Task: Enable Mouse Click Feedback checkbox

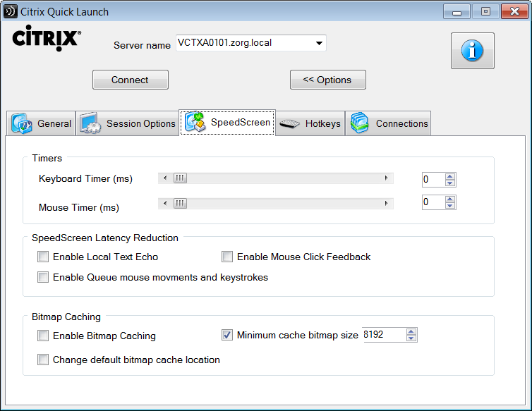Action: [x=227, y=257]
